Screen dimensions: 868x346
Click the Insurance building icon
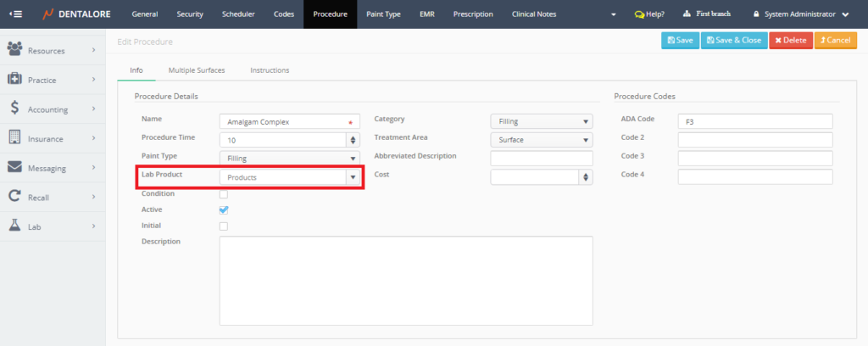(14, 137)
